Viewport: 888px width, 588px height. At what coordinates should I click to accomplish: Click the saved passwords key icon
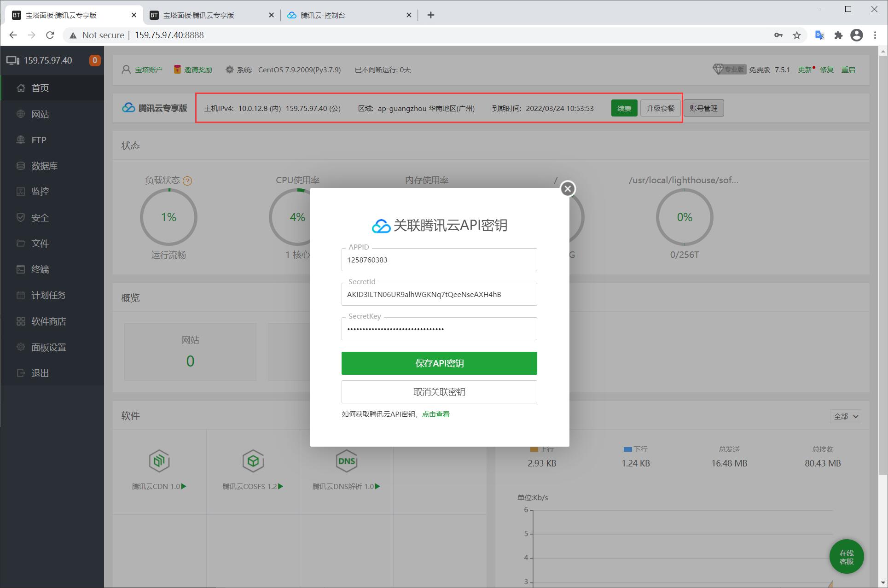[x=778, y=35]
